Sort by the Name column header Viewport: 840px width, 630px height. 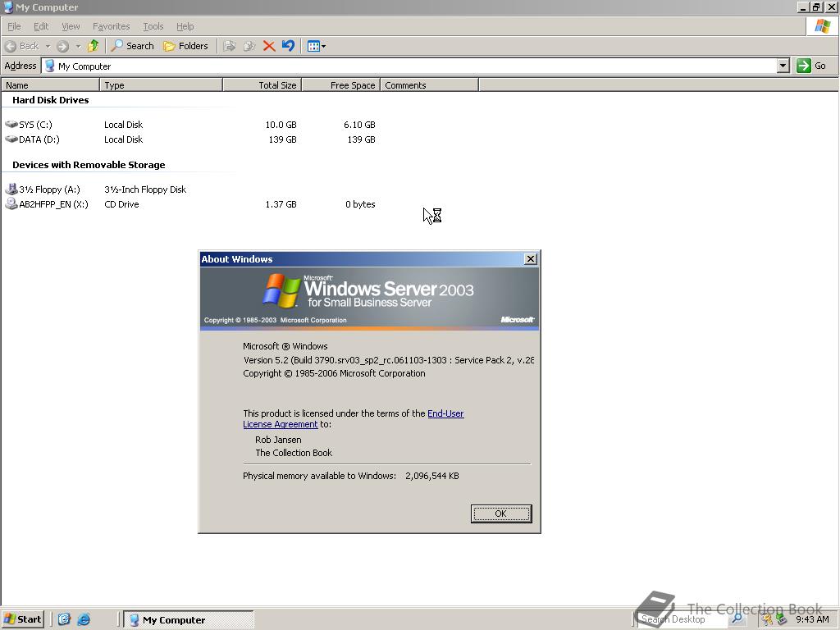coord(50,85)
